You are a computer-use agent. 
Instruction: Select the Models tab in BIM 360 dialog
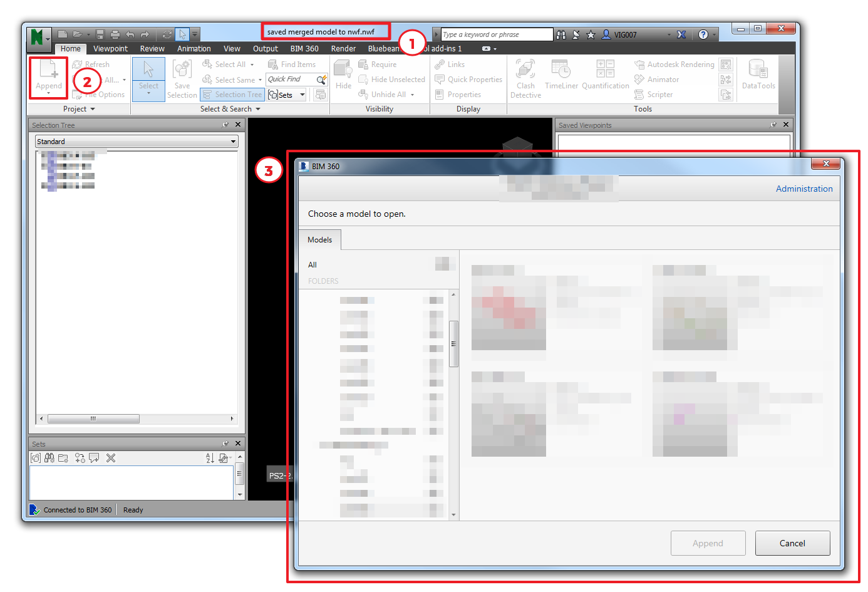coord(319,240)
